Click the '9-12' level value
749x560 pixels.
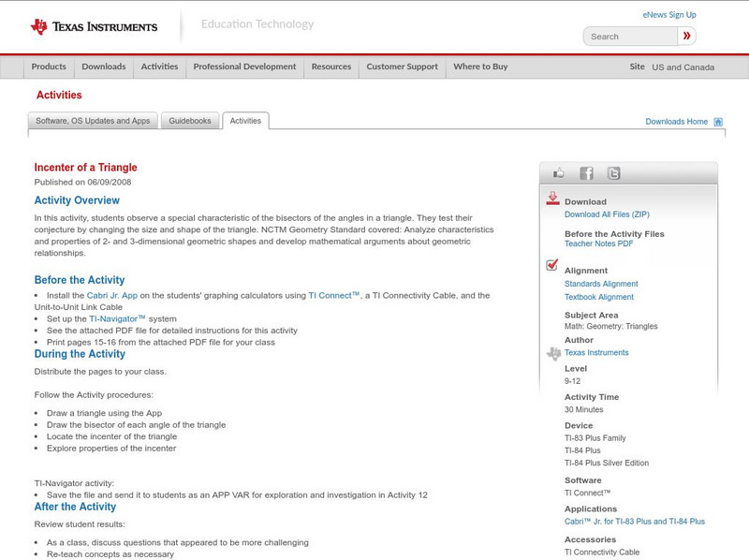point(572,381)
